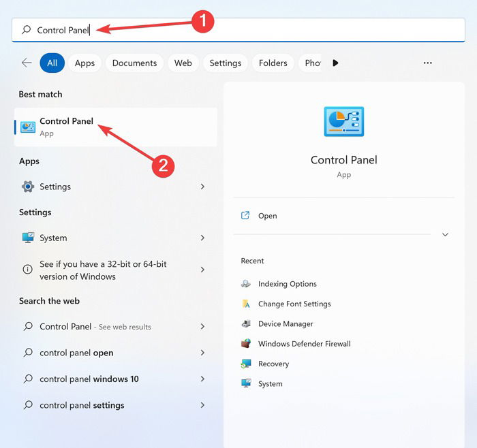Open 'See if you have a 32-bit or 64-bit' result

[116, 270]
